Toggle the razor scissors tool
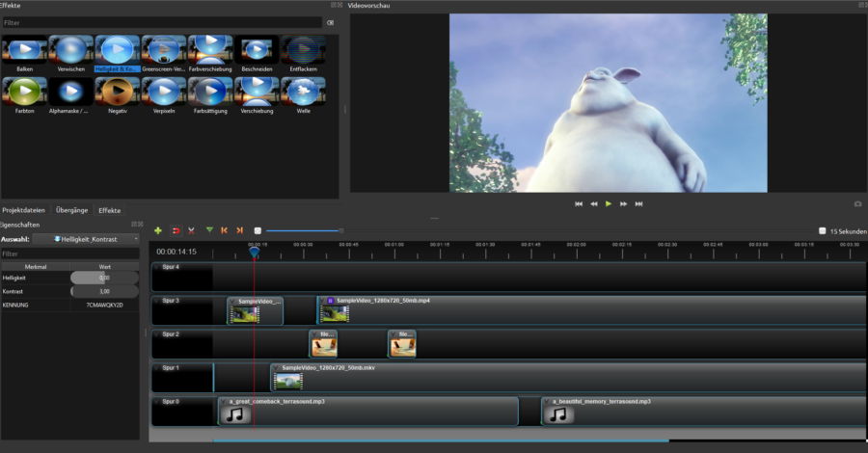Screen dimensions: 868x453 (191, 230)
